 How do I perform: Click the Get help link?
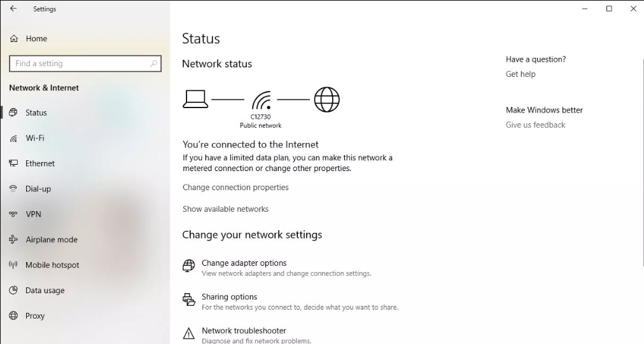(x=521, y=74)
